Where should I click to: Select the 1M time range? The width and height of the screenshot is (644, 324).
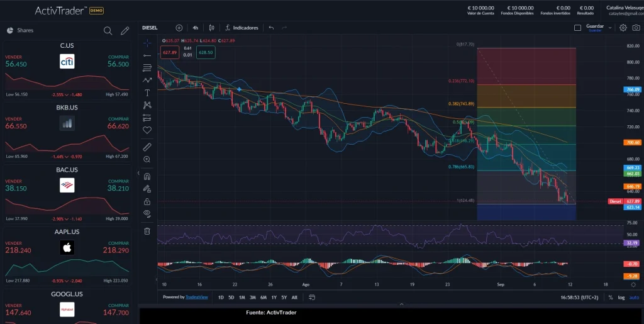point(241,297)
